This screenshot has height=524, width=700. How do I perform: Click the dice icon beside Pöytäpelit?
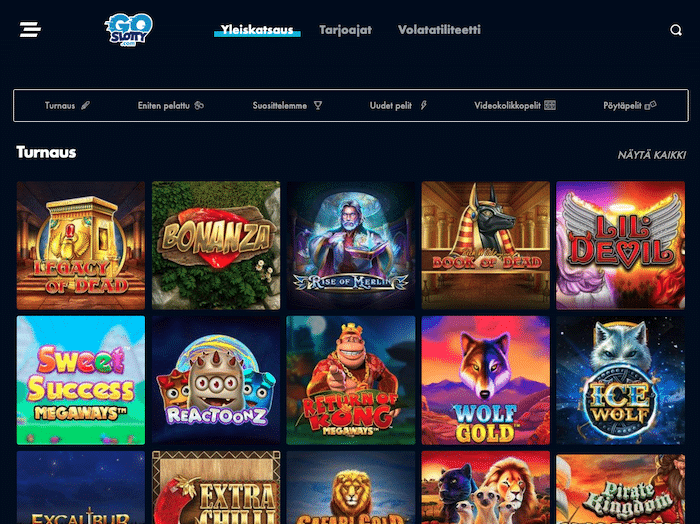(650, 105)
